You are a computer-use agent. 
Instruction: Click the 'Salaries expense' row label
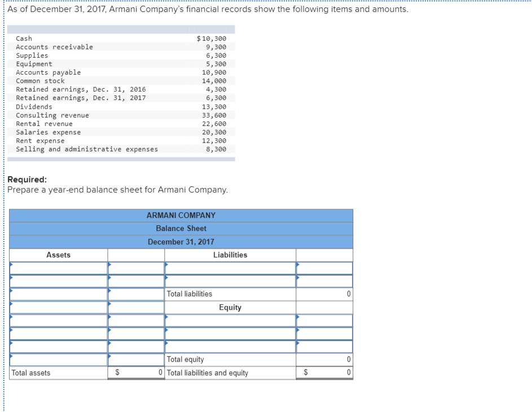pos(48,132)
